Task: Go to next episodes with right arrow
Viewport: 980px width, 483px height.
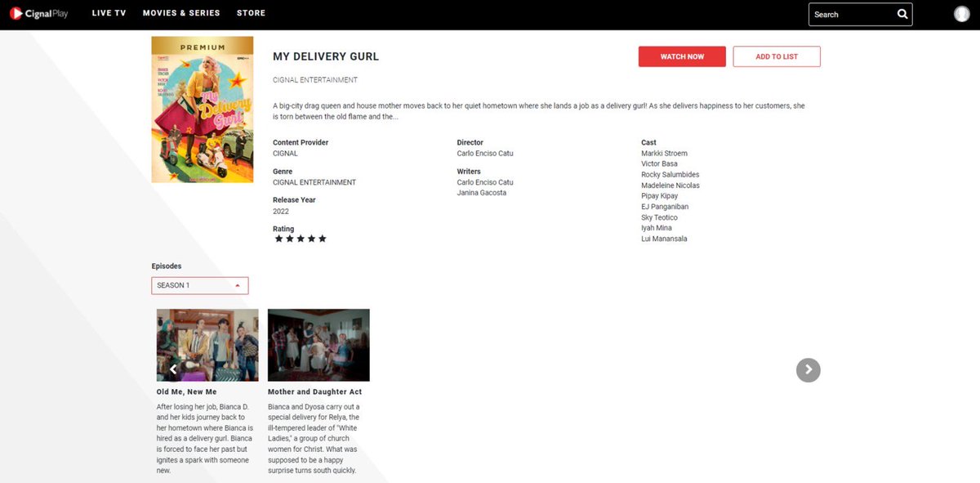Action: click(808, 369)
